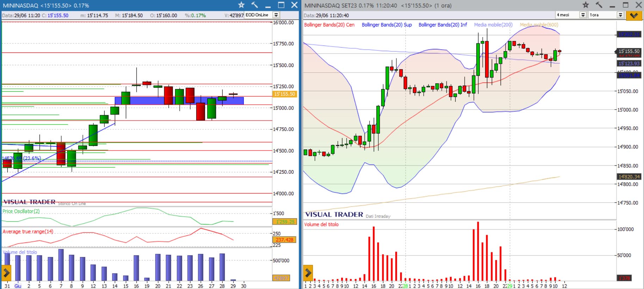The width and height of the screenshot is (644, 289).
Task: Click the arrow button beside 1 ora
Action: (x=620, y=15)
